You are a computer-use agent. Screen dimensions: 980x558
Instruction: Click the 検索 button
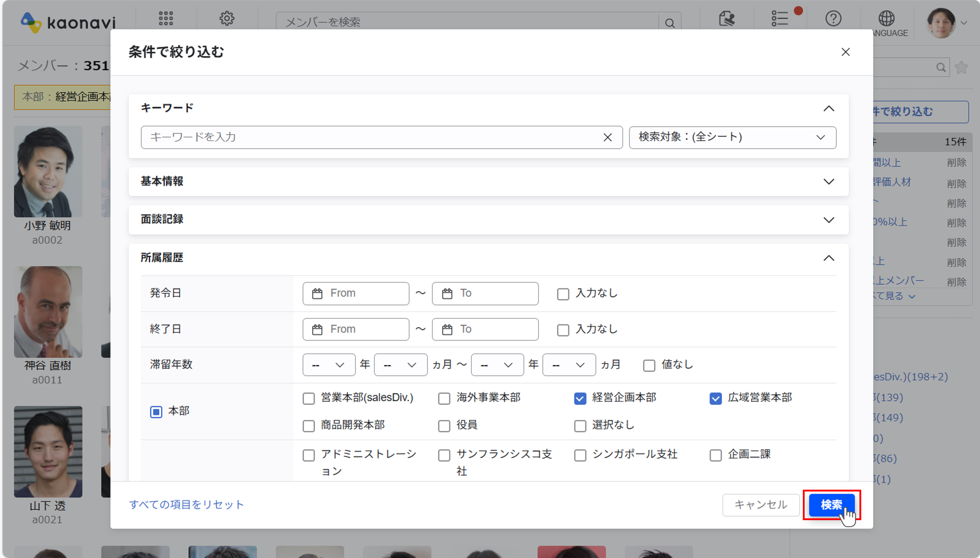831,505
